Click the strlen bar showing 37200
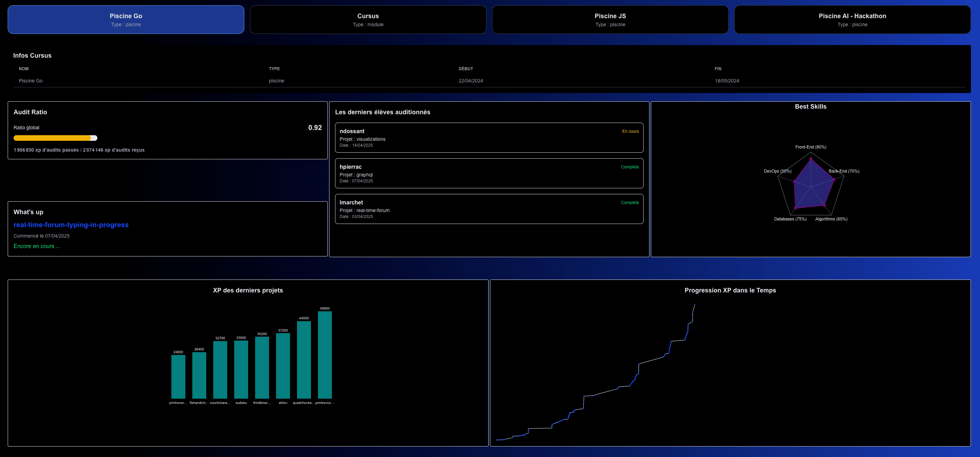This screenshot has width=980, height=457. point(283,366)
